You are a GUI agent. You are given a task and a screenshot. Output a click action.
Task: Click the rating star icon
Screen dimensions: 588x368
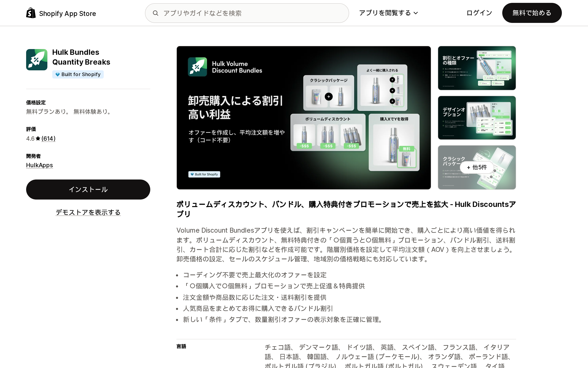(38, 138)
